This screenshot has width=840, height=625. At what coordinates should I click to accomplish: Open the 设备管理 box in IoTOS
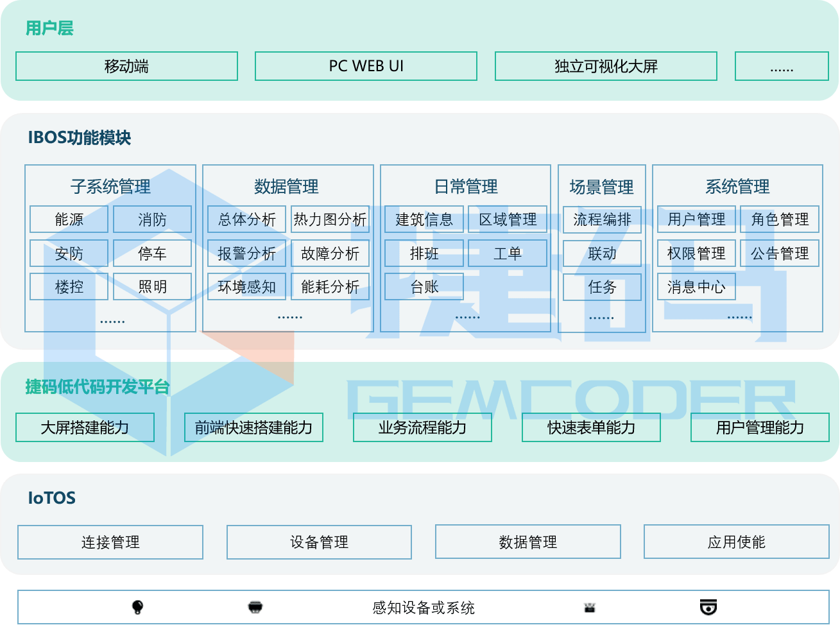click(x=320, y=542)
